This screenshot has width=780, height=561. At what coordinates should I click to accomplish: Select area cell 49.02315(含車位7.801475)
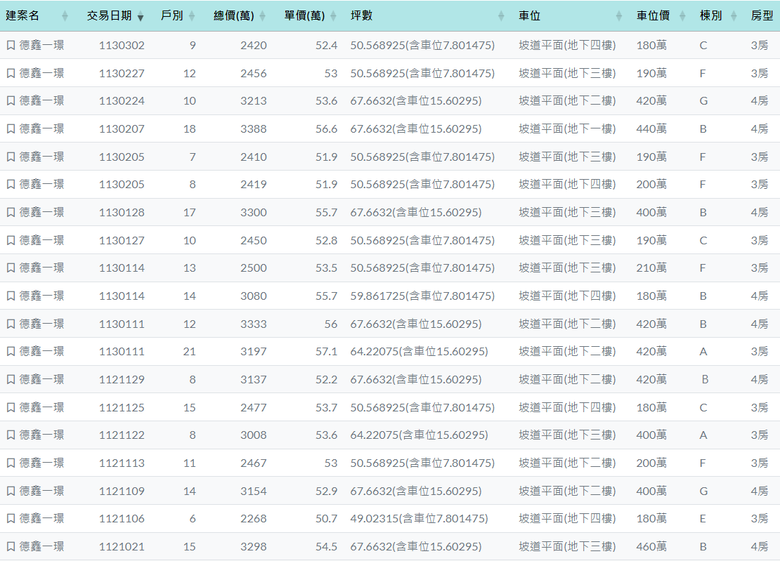[x=419, y=519]
